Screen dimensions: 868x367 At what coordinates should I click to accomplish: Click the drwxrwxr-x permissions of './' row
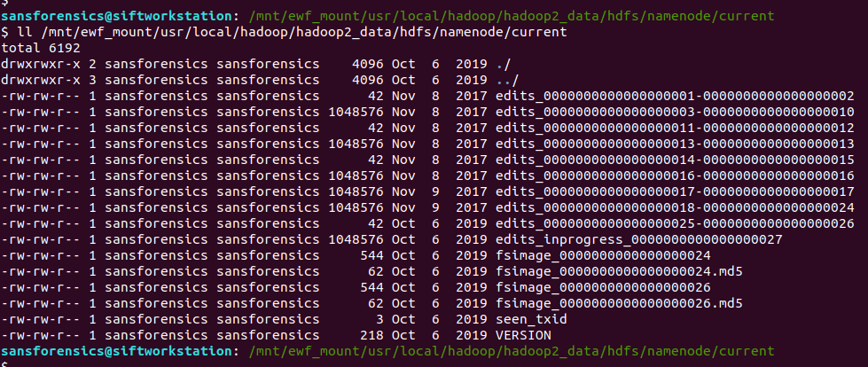tap(41, 65)
